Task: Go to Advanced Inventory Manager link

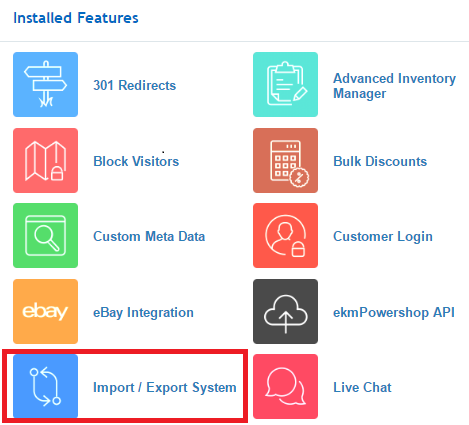Action: (x=395, y=86)
